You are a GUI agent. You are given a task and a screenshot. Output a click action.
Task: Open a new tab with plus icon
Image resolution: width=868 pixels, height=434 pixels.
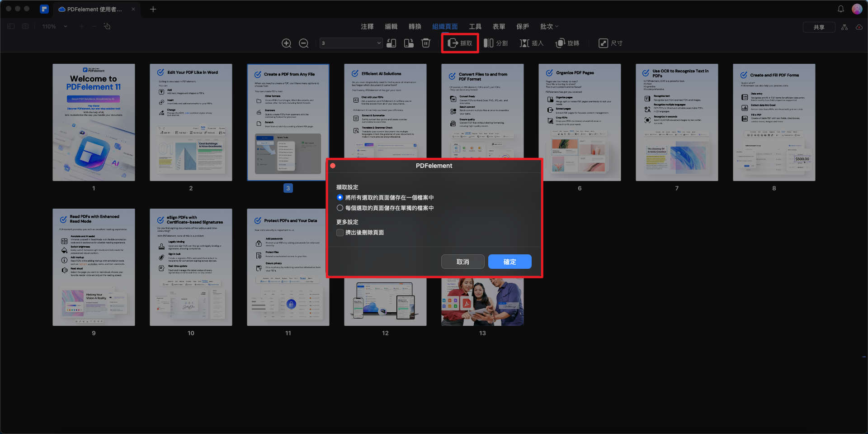[153, 9]
